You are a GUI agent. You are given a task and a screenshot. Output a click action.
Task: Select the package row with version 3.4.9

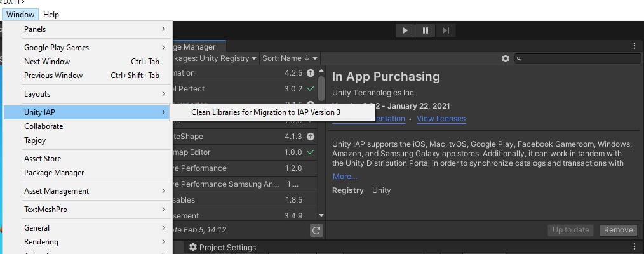(245, 215)
